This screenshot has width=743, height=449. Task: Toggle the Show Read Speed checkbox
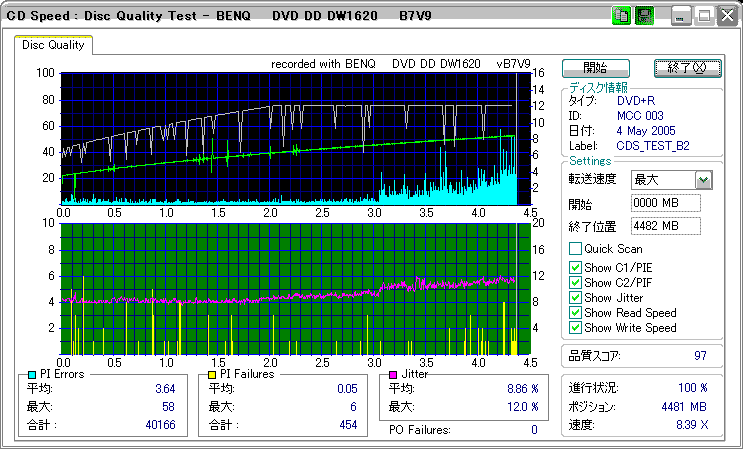point(575,312)
